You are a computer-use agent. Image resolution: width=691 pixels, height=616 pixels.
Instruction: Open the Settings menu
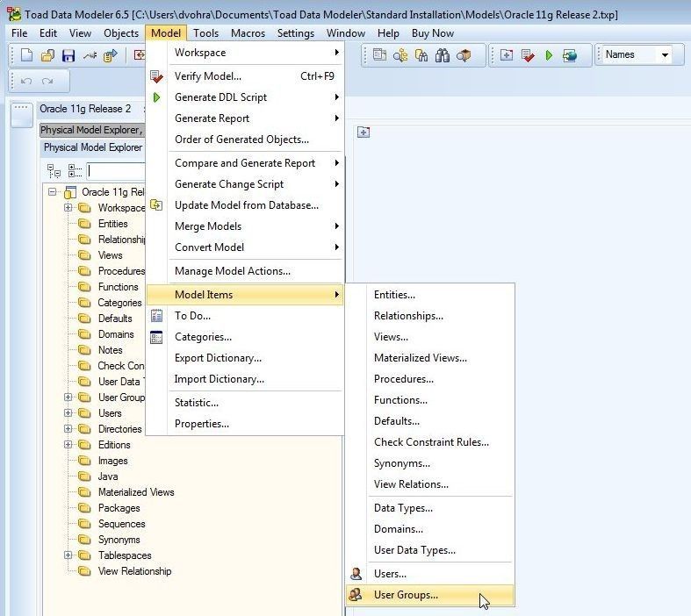point(296,33)
